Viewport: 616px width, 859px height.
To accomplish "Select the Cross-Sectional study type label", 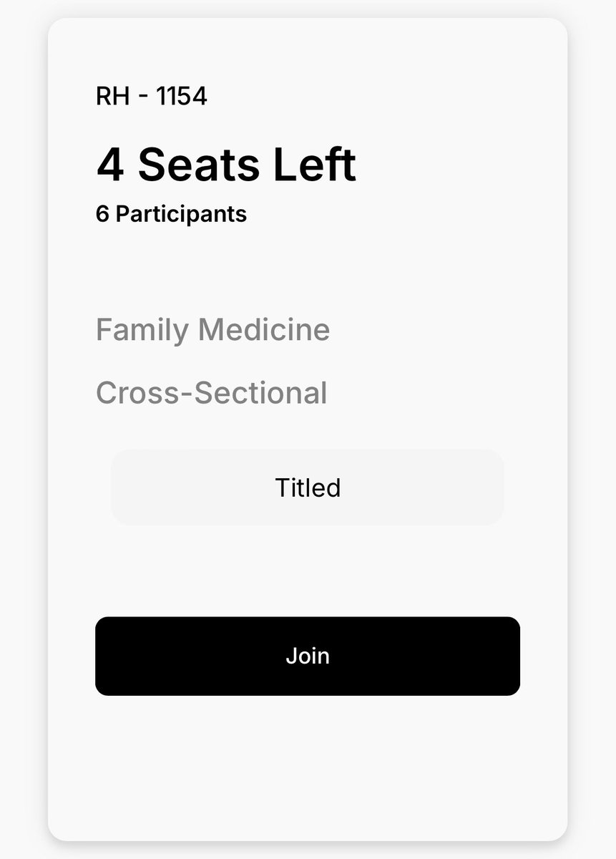I will [x=212, y=393].
